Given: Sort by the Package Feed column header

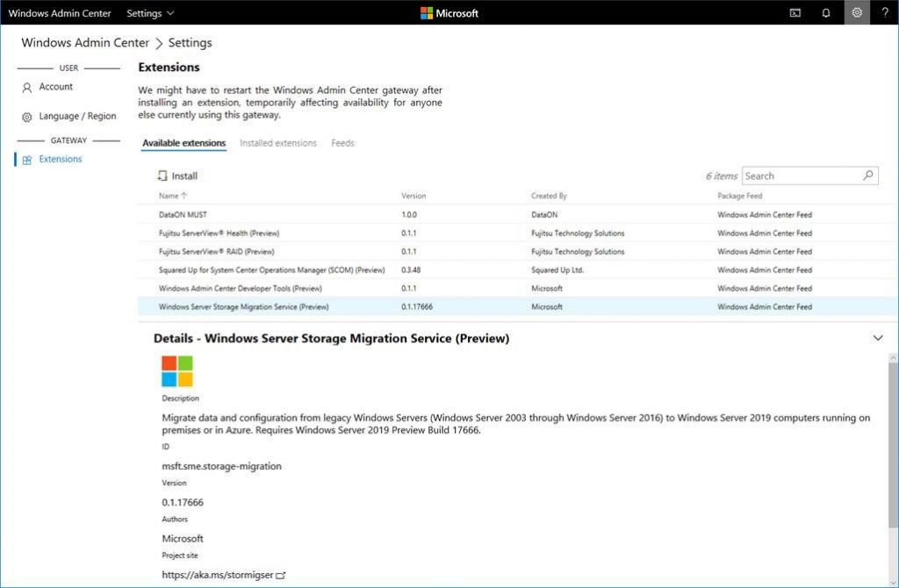Looking at the screenshot, I should click(739, 196).
